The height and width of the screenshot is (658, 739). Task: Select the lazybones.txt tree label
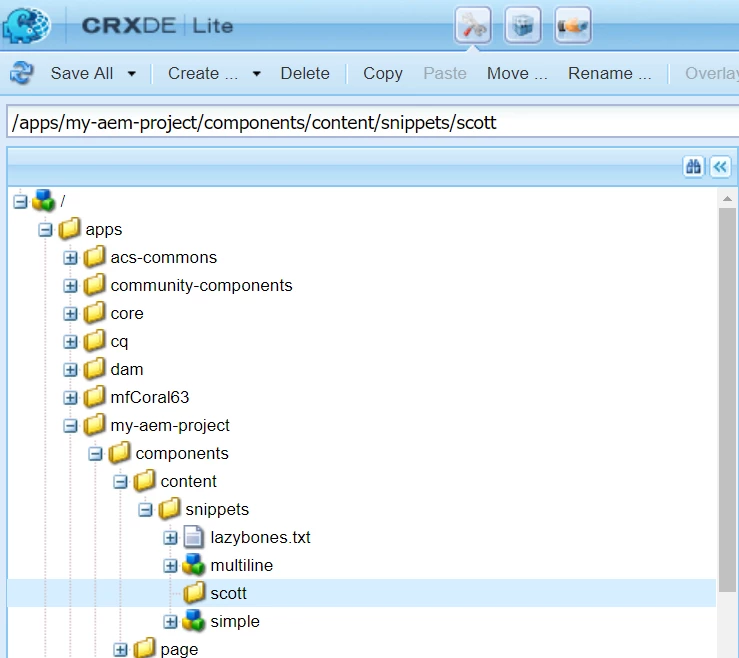pos(261,537)
